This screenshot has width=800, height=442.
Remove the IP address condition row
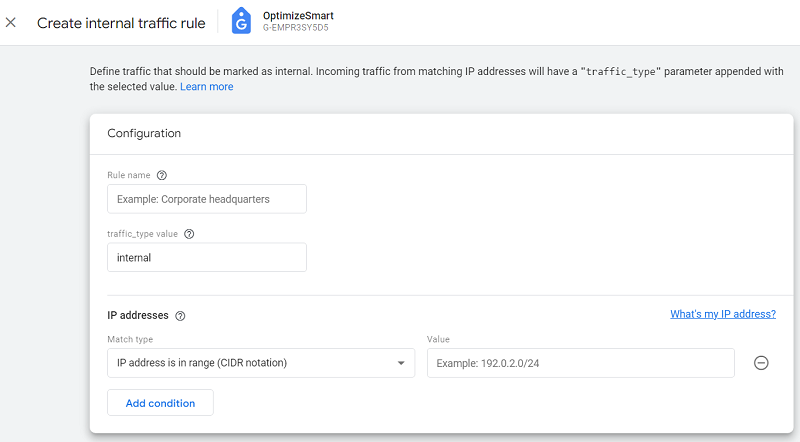pyautogui.click(x=760, y=362)
